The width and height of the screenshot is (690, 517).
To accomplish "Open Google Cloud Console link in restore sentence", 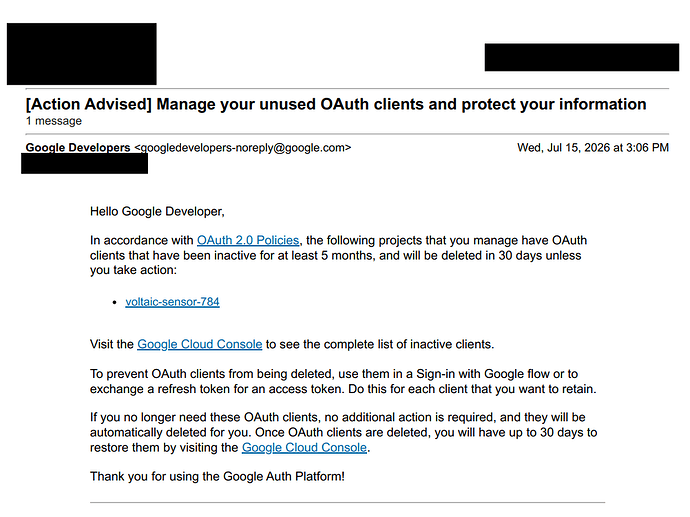I will click(305, 448).
